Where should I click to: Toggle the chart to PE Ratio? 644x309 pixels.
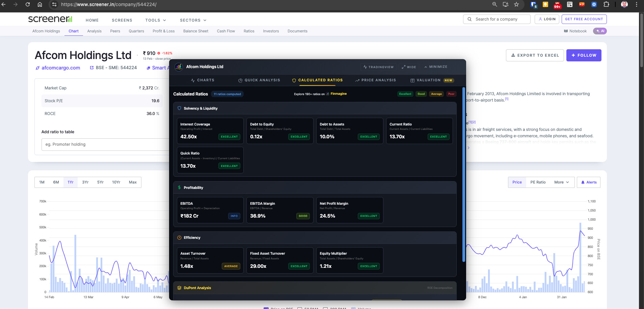click(x=538, y=182)
